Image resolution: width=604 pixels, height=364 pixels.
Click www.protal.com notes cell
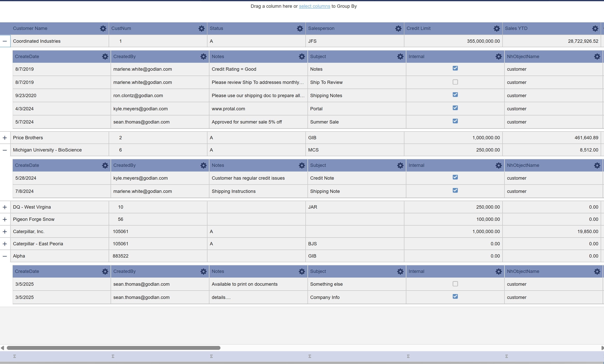click(228, 109)
